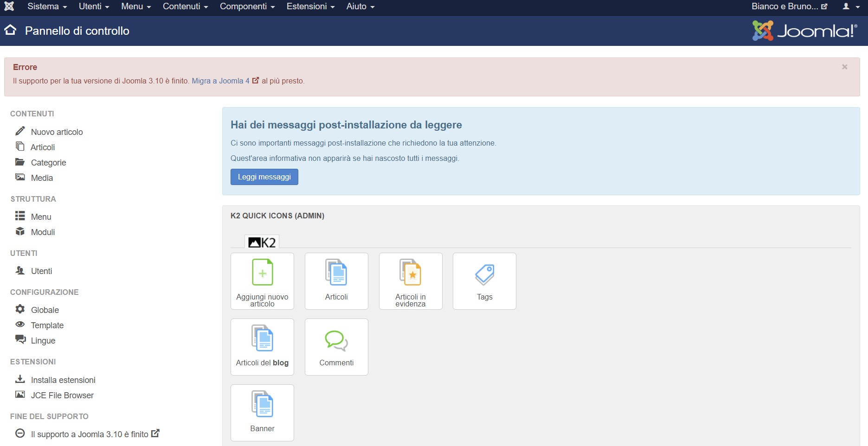868x446 pixels.
Task: Open the Aiuto dropdown menu
Action: point(360,6)
